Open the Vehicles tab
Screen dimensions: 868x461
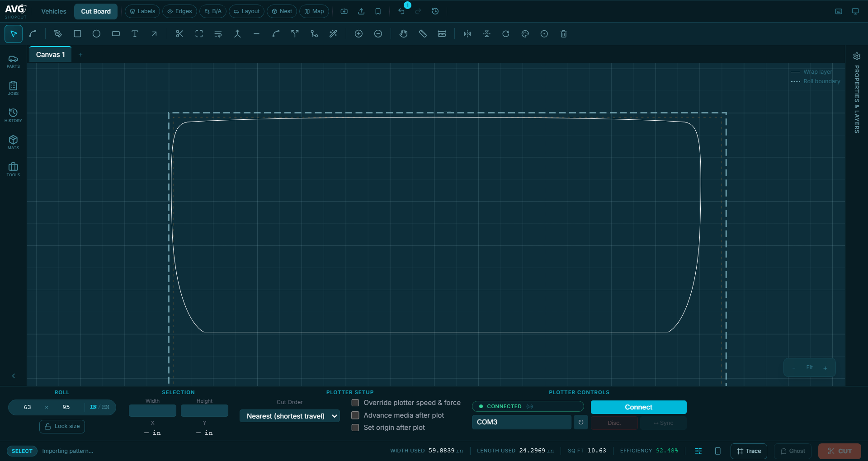tap(54, 11)
